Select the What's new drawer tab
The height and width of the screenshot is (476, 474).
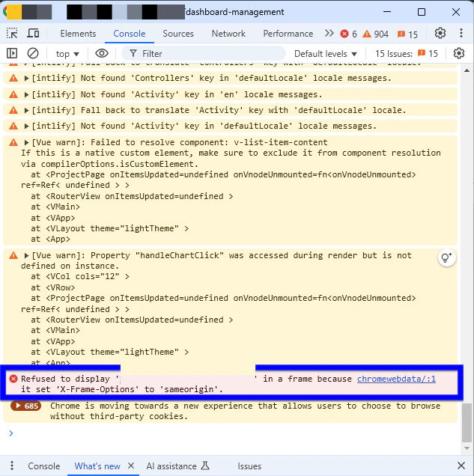point(97,466)
